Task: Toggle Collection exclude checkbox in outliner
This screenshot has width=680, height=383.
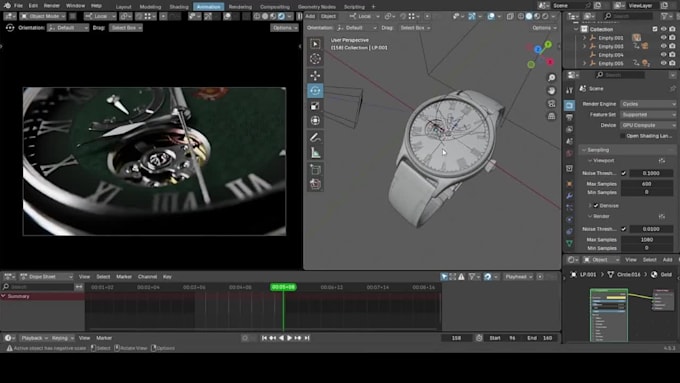Action: tap(655, 29)
